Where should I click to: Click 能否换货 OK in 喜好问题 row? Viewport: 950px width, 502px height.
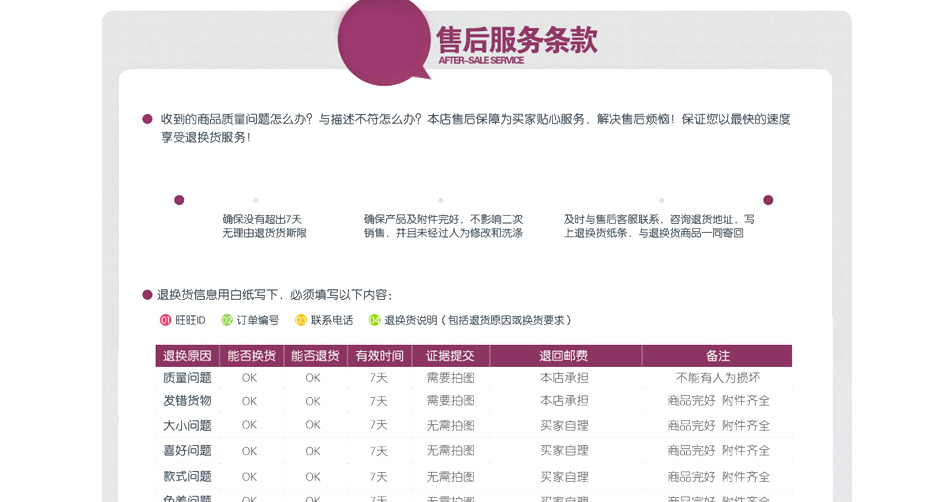coord(250,451)
